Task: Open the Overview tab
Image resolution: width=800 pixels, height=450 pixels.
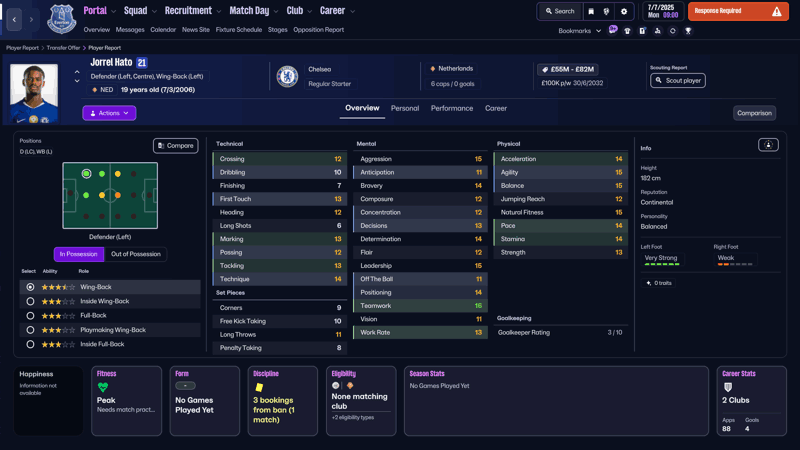Action: tap(362, 108)
